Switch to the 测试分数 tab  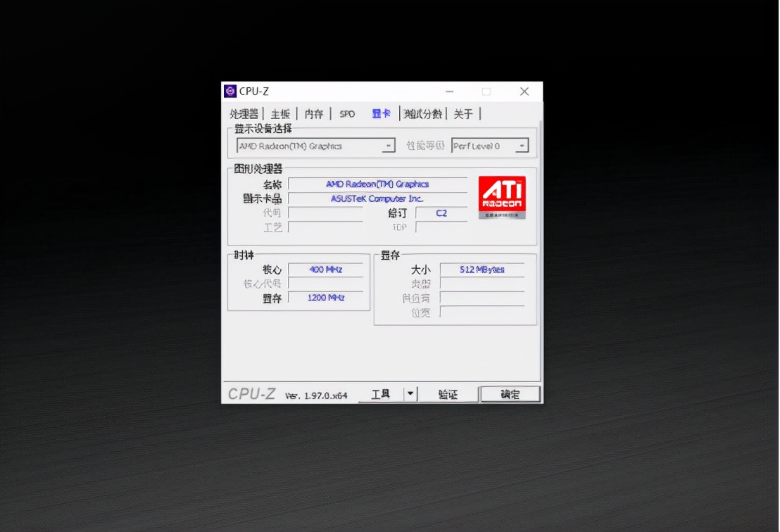[423, 113]
